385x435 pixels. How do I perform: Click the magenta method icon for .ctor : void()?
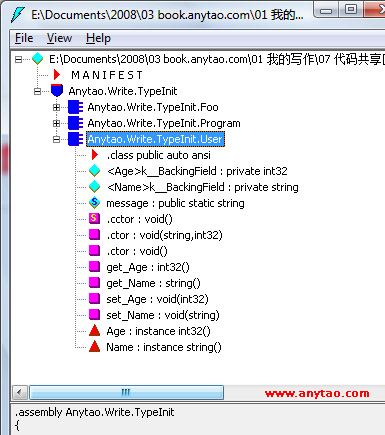95,251
